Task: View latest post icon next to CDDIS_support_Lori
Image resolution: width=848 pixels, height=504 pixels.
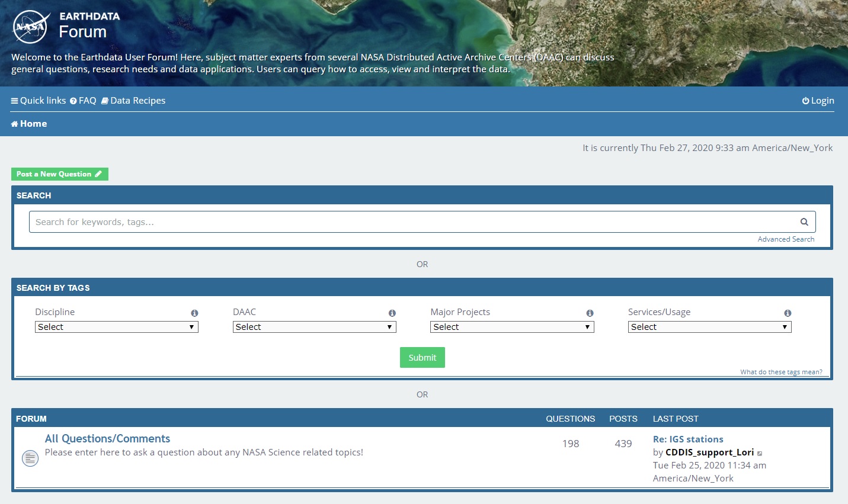Action: (760, 453)
